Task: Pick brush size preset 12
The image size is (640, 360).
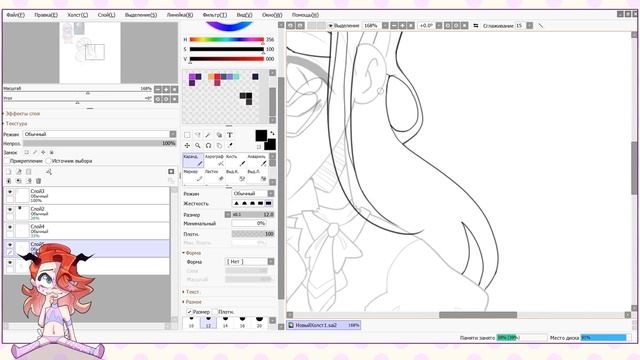Action: (208, 322)
